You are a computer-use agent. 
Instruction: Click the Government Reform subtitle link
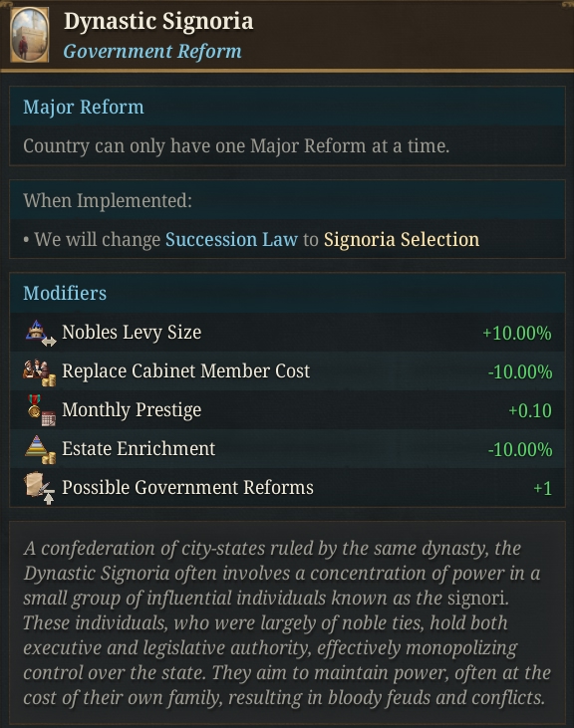tap(152, 51)
